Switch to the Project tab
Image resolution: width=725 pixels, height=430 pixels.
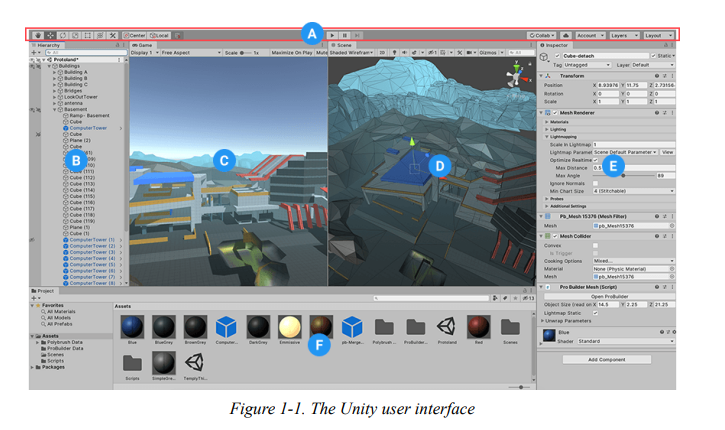(x=43, y=291)
